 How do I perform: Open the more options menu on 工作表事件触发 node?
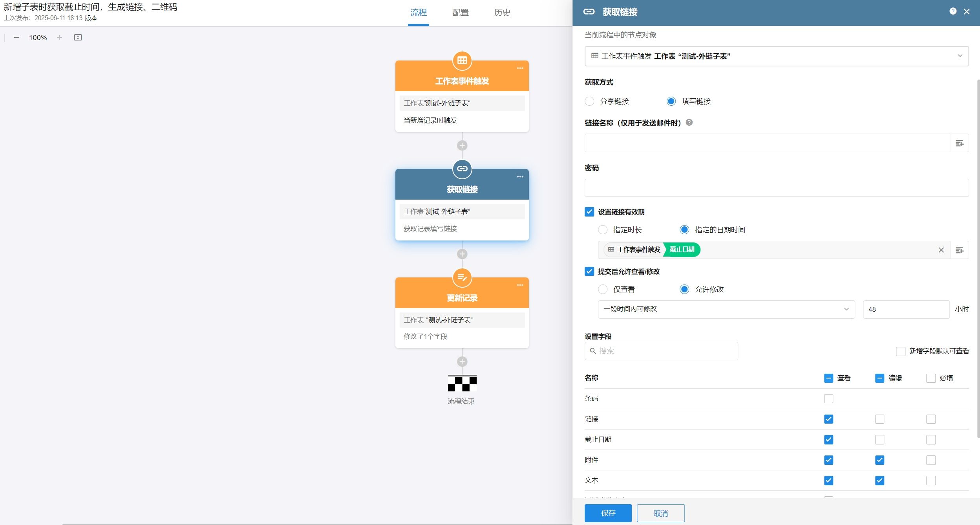point(520,68)
